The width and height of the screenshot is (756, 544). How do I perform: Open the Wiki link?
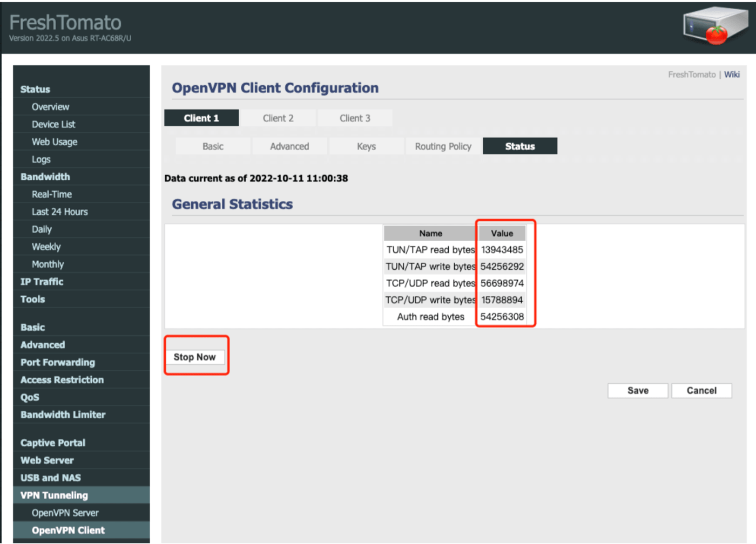pyautogui.click(x=732, y=74)
